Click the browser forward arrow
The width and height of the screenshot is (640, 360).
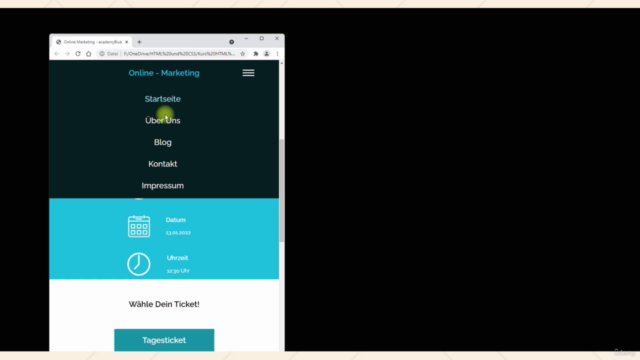(x=67, y=54)
